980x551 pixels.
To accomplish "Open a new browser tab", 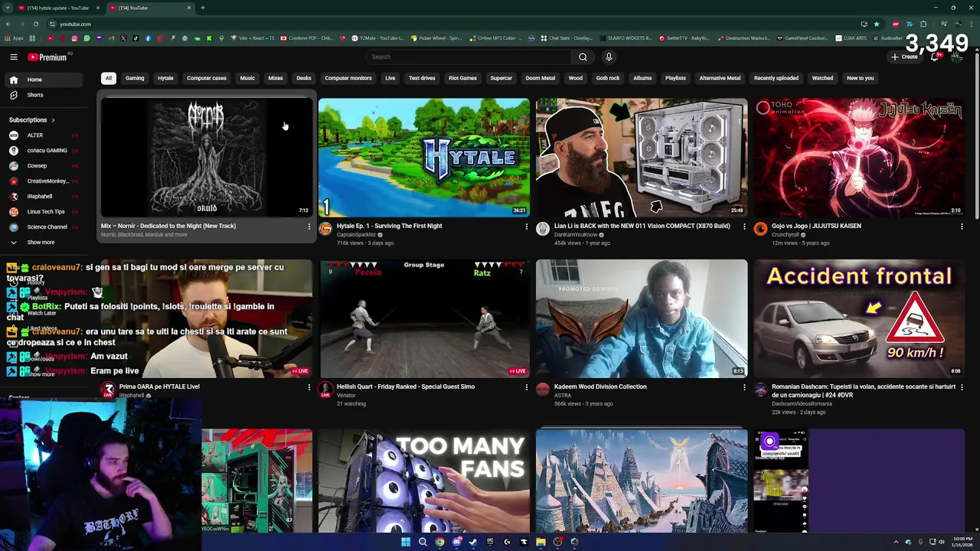I will point(203,8).
